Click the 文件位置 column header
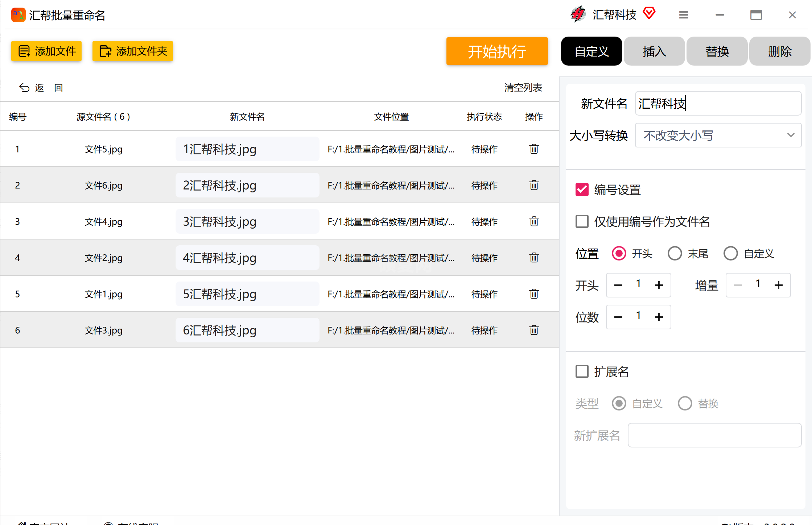Viewport: 812px width, 525px height. pyautogui.click(x=391, y=117)
